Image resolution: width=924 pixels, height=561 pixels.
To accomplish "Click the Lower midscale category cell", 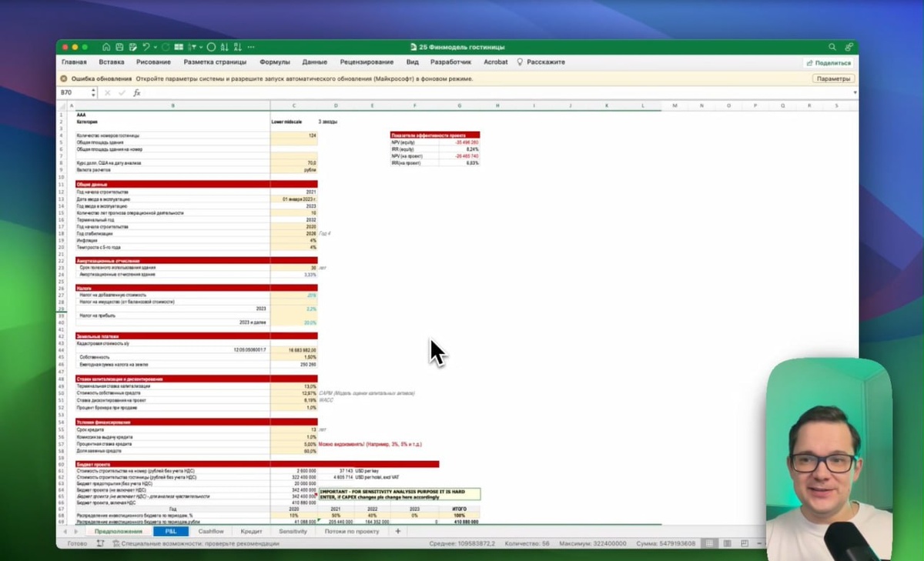I will (x=294, y=122).
